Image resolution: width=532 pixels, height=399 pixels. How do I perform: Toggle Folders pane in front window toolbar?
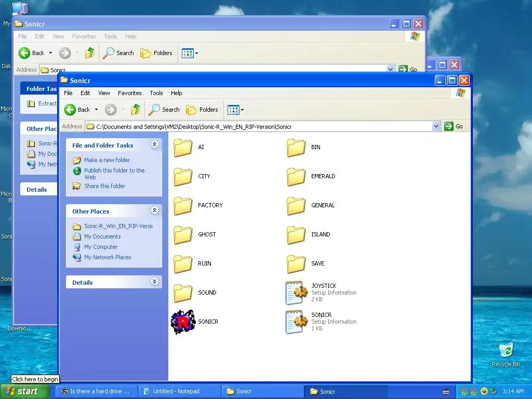pyautogui.click(x=202, y=110)
